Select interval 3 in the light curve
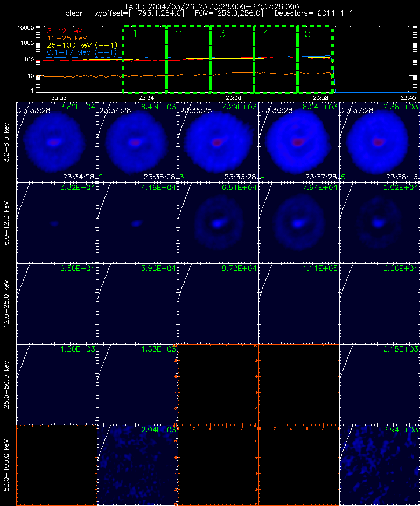The height and width of the screenshot is (506, 420). tap(232, 59)
